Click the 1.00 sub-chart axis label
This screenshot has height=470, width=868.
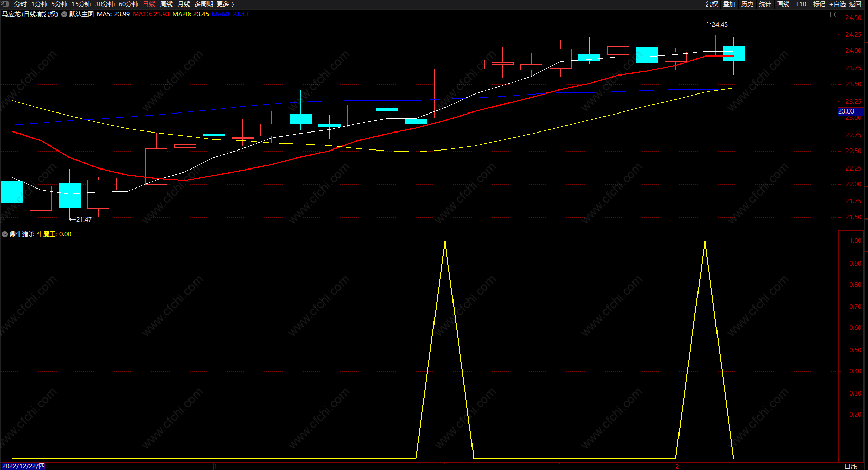[x=856, y=241]
